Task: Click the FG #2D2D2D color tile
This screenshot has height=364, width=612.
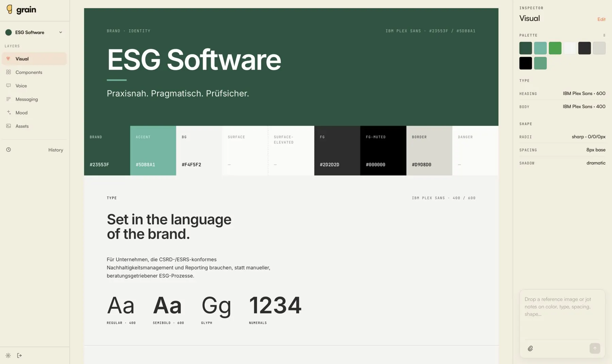Action: point(337,151)
